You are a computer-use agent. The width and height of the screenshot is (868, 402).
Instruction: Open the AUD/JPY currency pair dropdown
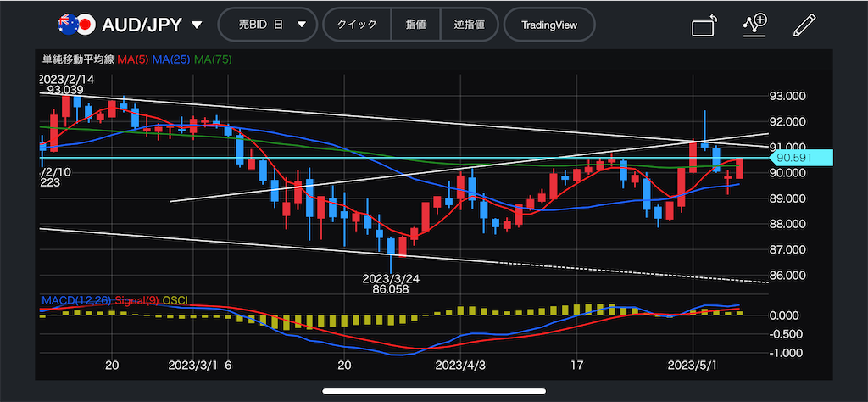tap(151, 25)
